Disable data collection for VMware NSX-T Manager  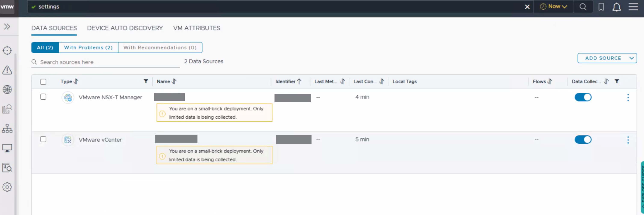[583, 97]
